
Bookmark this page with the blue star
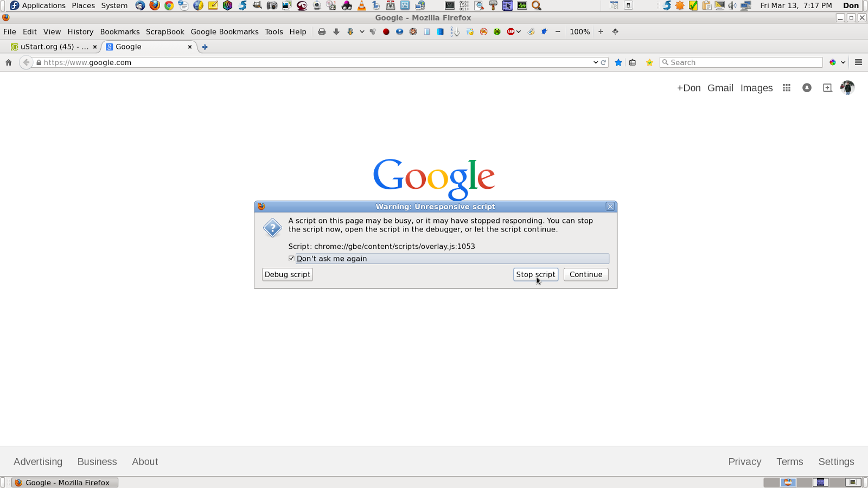pos(618,62)
